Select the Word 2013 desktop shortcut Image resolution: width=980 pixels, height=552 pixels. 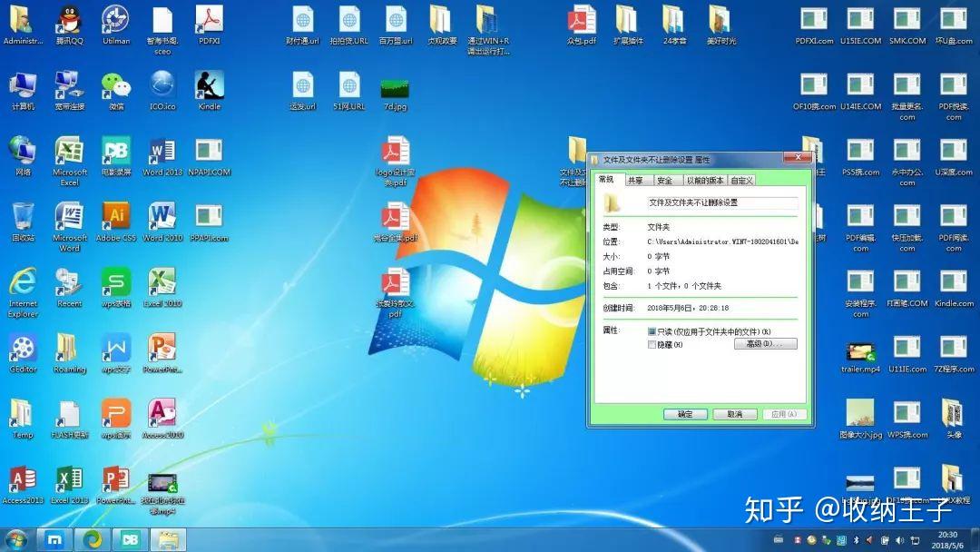[162, 152]
